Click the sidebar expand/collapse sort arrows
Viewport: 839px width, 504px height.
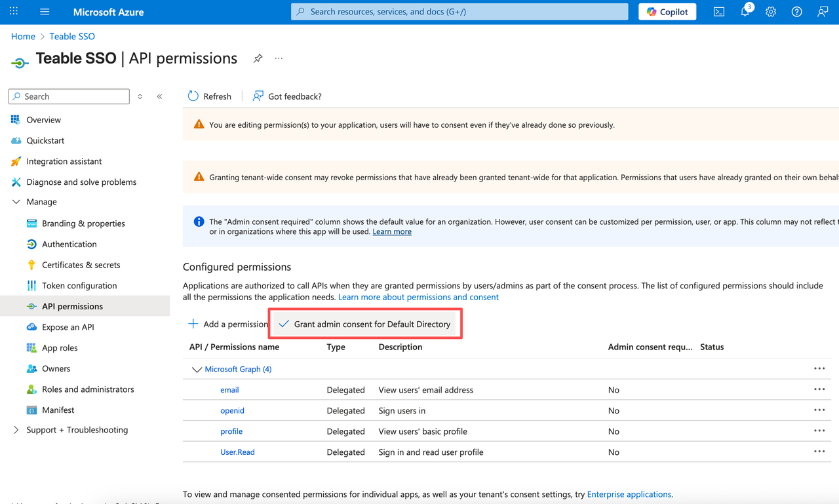tap(140, 96)
